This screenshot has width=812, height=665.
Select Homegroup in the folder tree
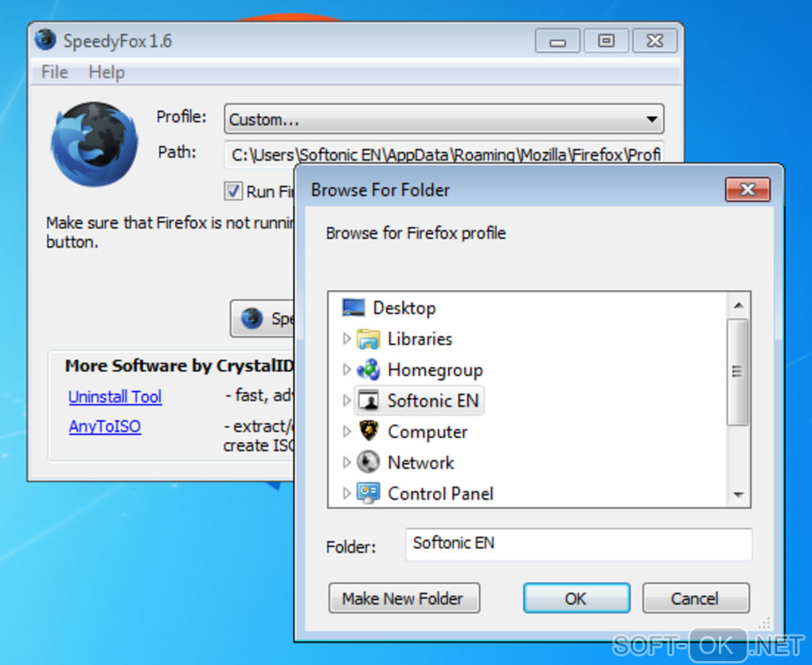(435, 370)
